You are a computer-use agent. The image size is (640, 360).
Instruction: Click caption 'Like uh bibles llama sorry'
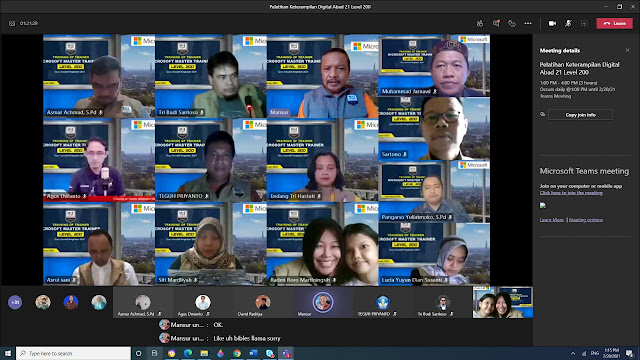coord(247,338)
